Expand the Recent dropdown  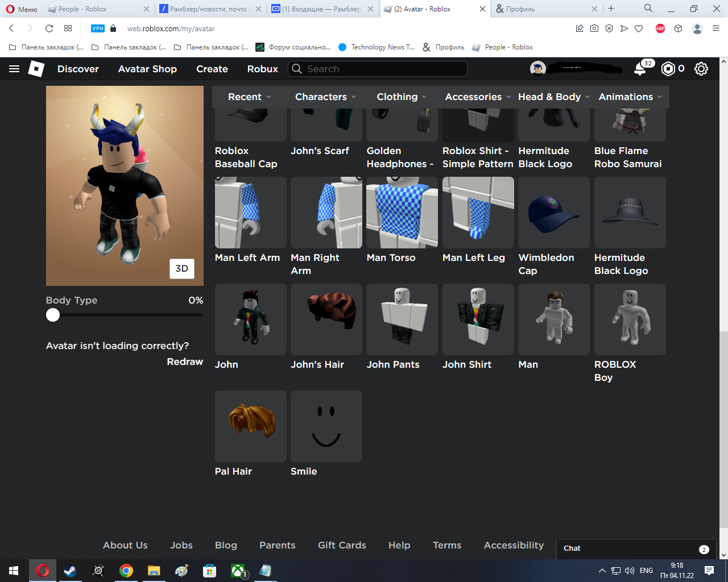coord(249,97)
